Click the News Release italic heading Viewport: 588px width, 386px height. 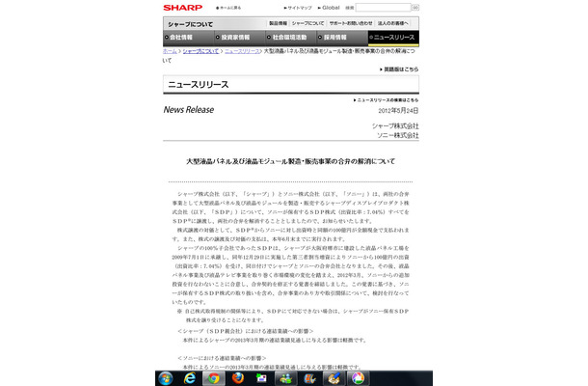[x=189, y=110]
